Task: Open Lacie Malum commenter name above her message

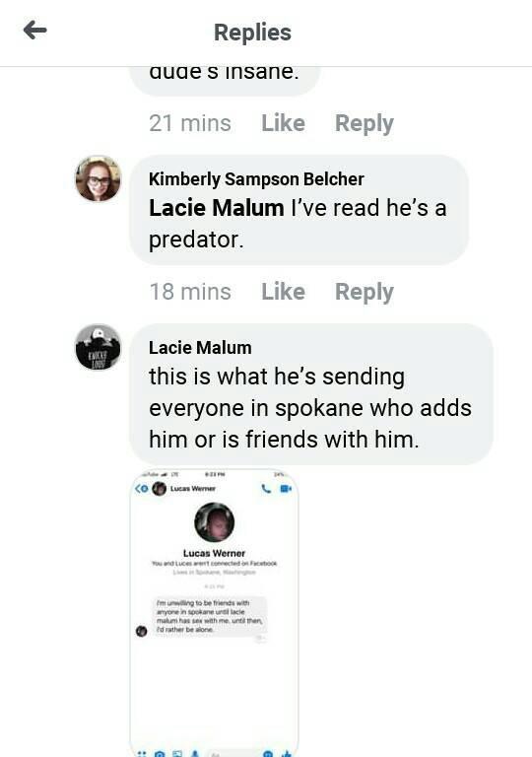Action: click(200, 348)
